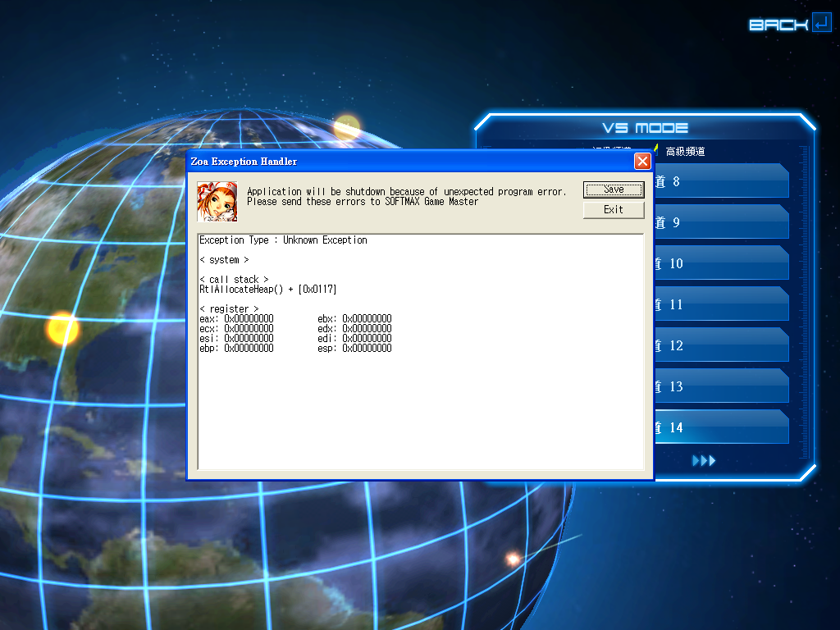The width and height of the screenshot is (840, 630).
Task: Click the '< system >' heading text
Action: pyautogui.click(x=224, y=260)
